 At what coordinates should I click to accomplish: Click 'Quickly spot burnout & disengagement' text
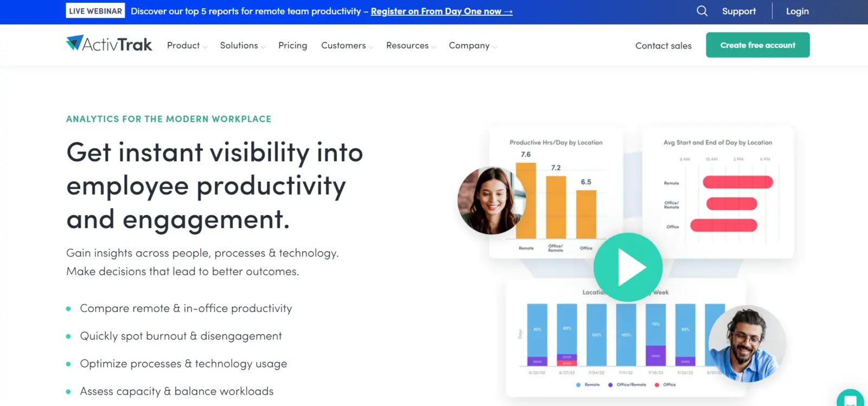tap(181, 336)
